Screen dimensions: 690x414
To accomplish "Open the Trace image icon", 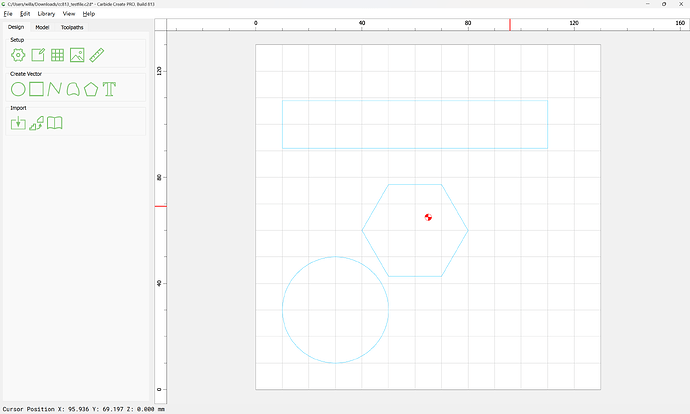I will pyautogui.click(x=37, y=123).
